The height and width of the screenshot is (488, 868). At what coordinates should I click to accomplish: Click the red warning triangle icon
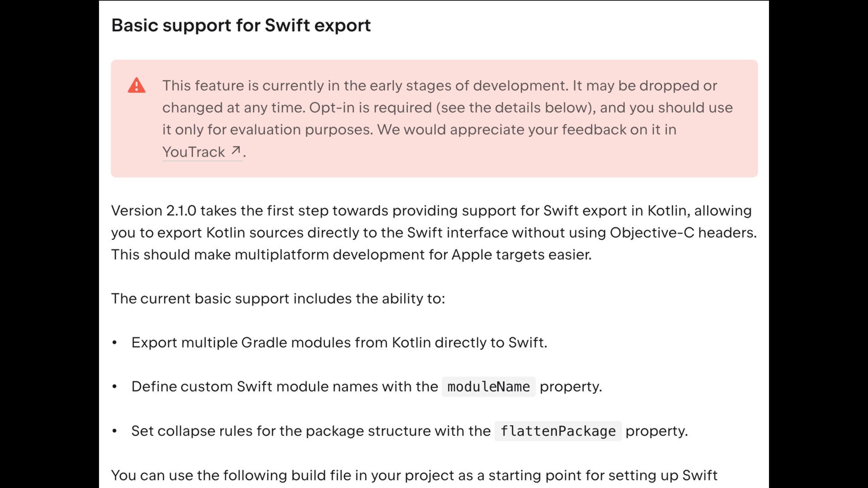point(137,85)
